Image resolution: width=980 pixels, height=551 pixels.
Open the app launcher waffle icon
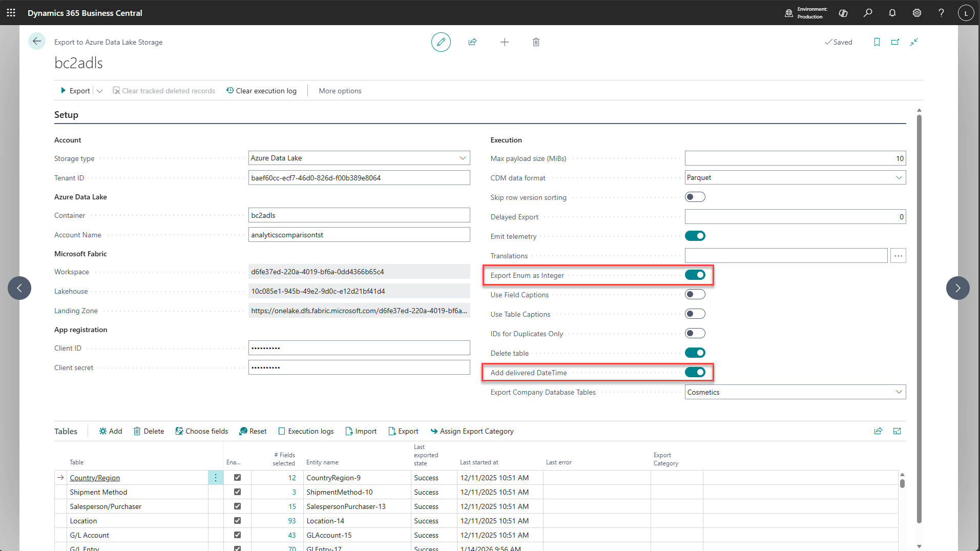11,13
